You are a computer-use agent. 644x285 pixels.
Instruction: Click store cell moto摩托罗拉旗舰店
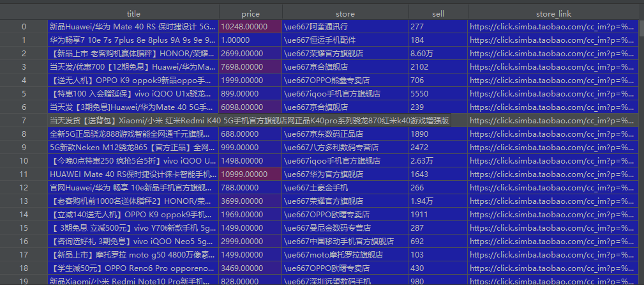[x=345, y=255]
